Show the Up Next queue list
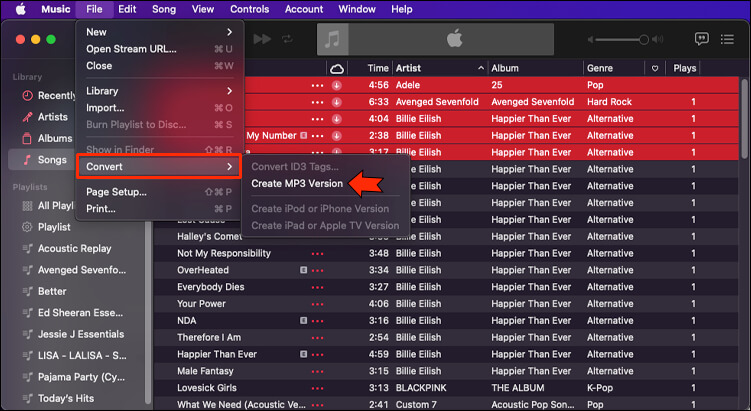Viewport: 751px width, 411px height. (x=730, y=39)
